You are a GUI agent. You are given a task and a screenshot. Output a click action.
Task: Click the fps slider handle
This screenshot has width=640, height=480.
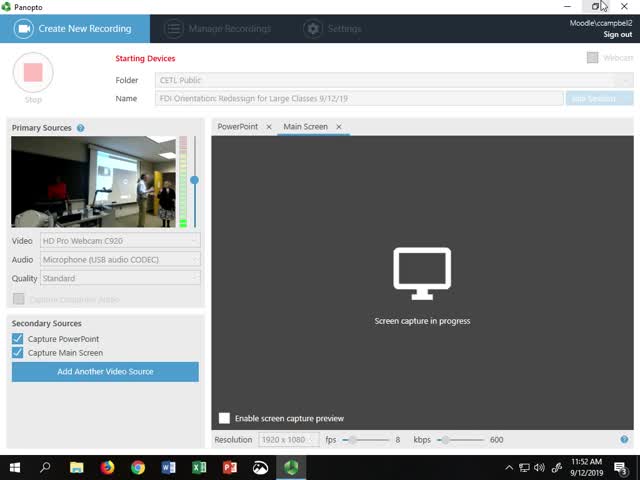click(x=352, y=439)
